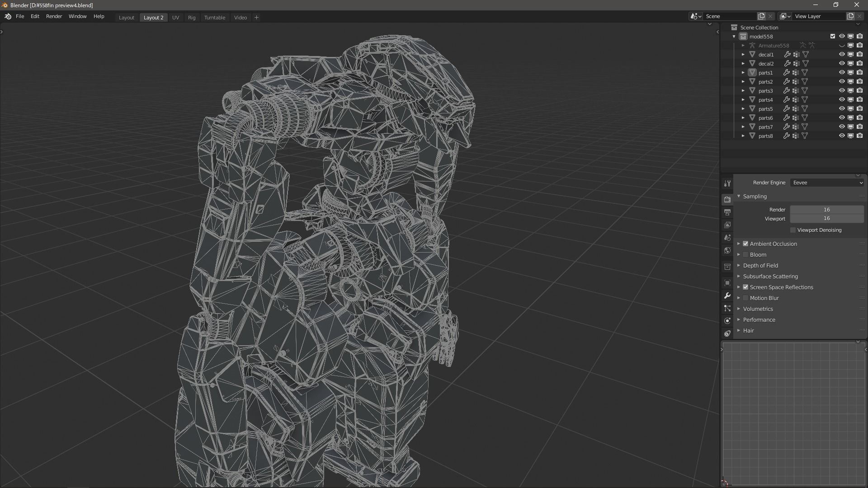Enable the Motion Blur checkbox
The image size is (868, 488).
[745, 298]
